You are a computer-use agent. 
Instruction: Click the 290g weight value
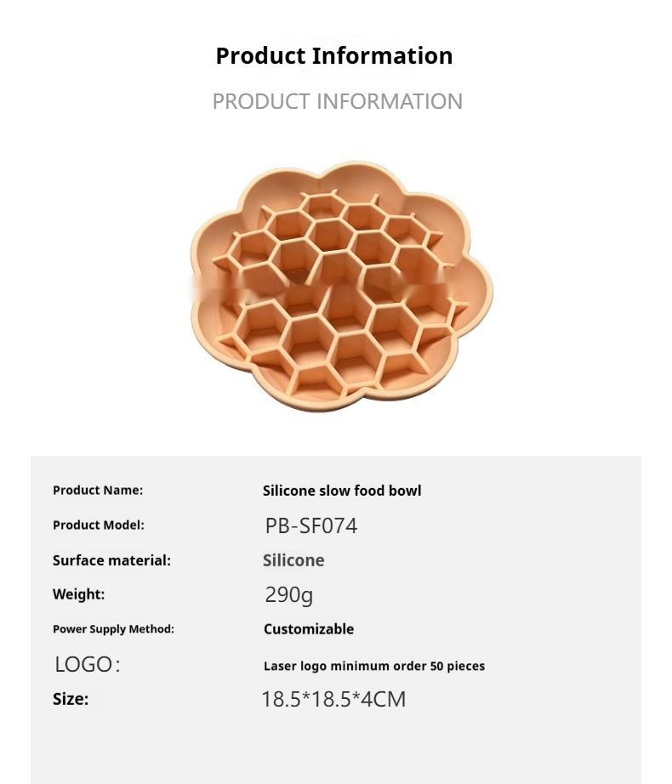288,595
